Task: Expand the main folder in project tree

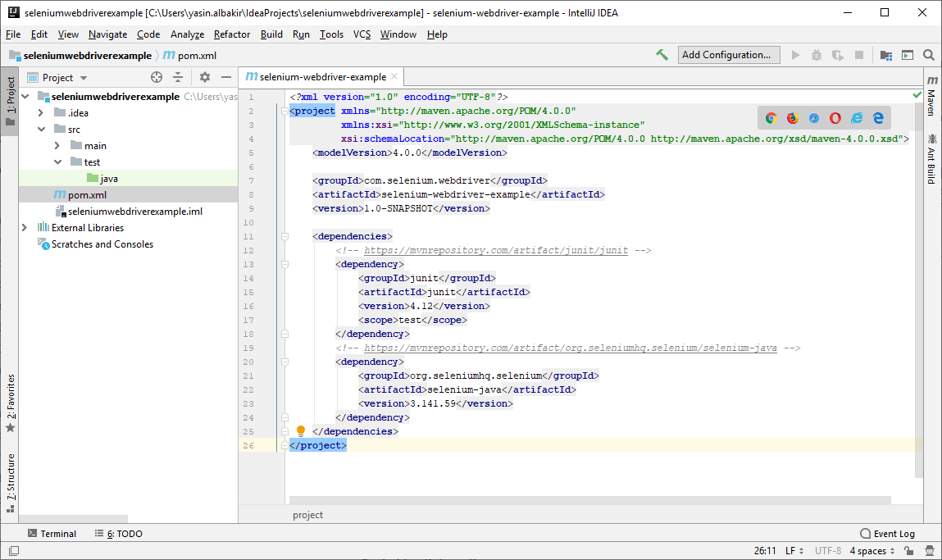Action: pyautogui.click(x=58, y=145)
